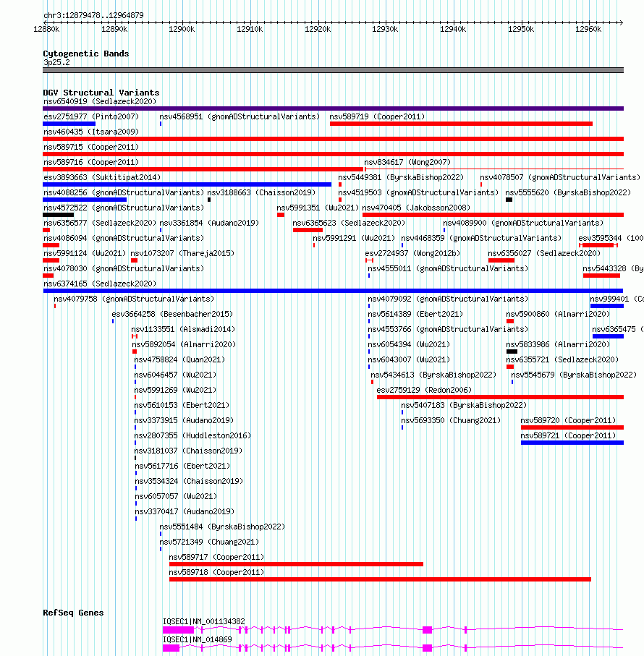This screenshot has height=656, width=644.
Task: Select the 3p25.2 cytogenetic band bar
Action: (333, 70)
